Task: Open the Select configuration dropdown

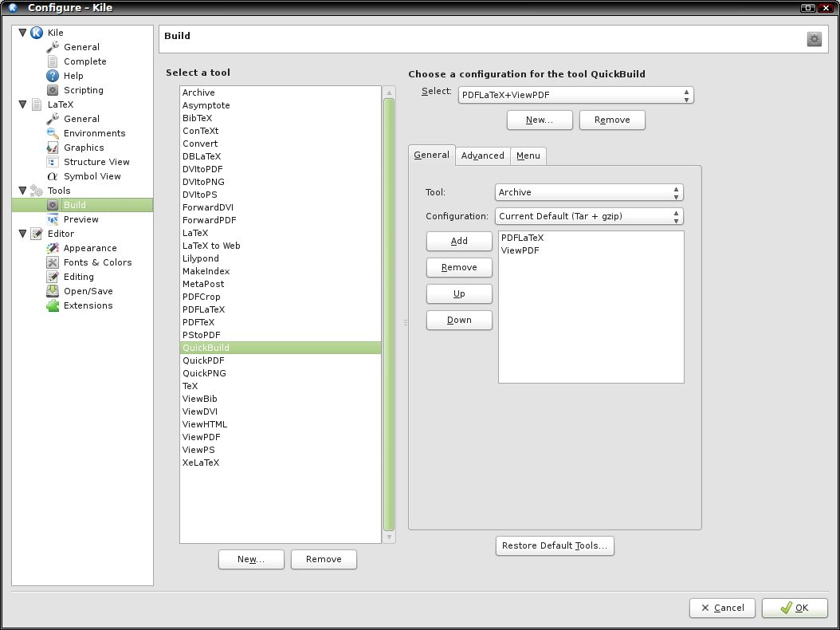Action: pyautogui.click(x=575, y=96)
